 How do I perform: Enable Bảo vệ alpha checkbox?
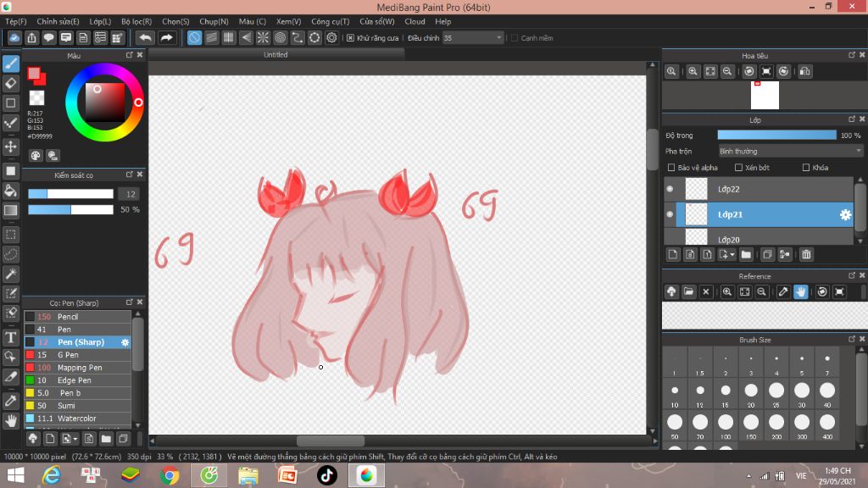pyautogui.click(x=671, y=167)
